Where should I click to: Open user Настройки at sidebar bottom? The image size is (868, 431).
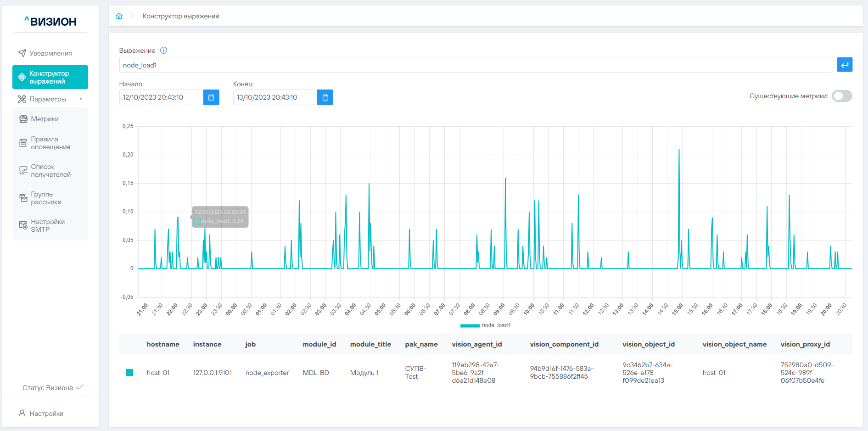click(46, 414)
